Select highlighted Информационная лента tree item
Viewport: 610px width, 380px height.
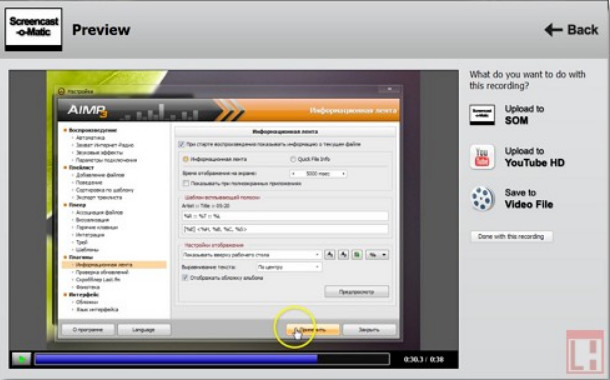pyautogui.click(x=114, y=265)
